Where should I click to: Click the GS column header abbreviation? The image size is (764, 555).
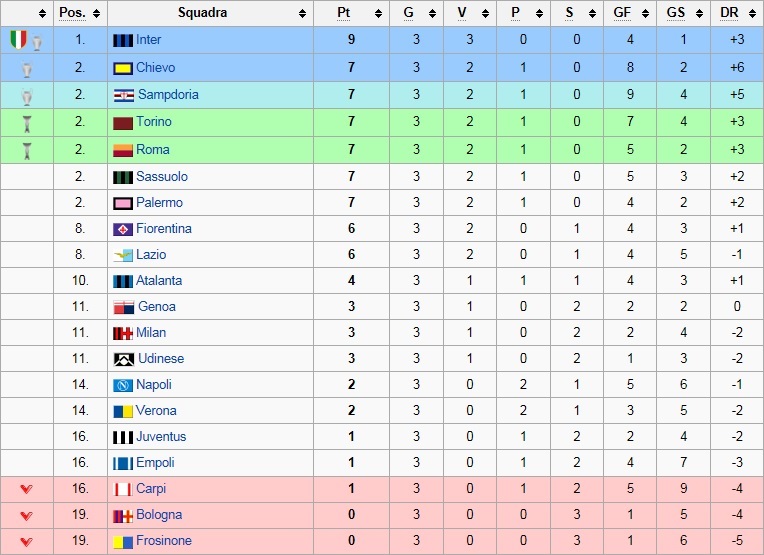tap(675, 13)
